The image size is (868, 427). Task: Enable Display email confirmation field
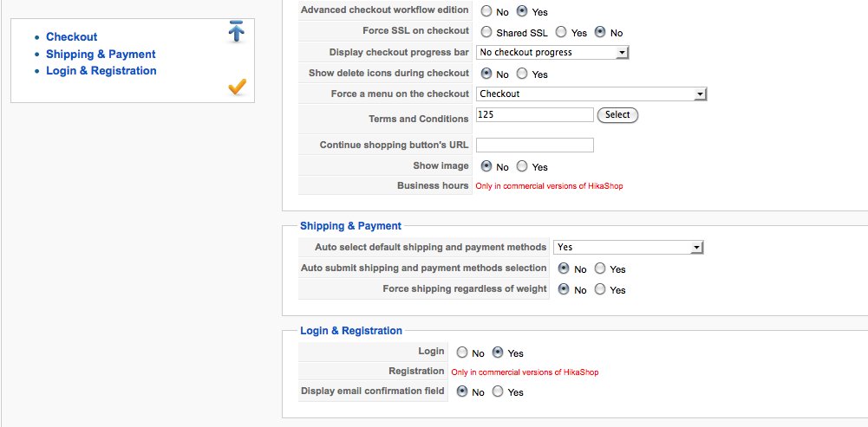pos(498,391)
